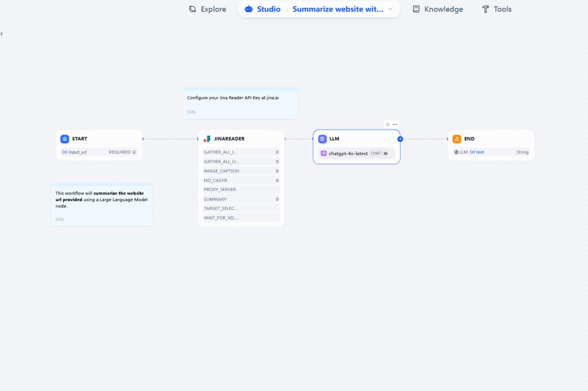
Task: Click the Dify link on the workflow note
Action: [x=59, y=219]
